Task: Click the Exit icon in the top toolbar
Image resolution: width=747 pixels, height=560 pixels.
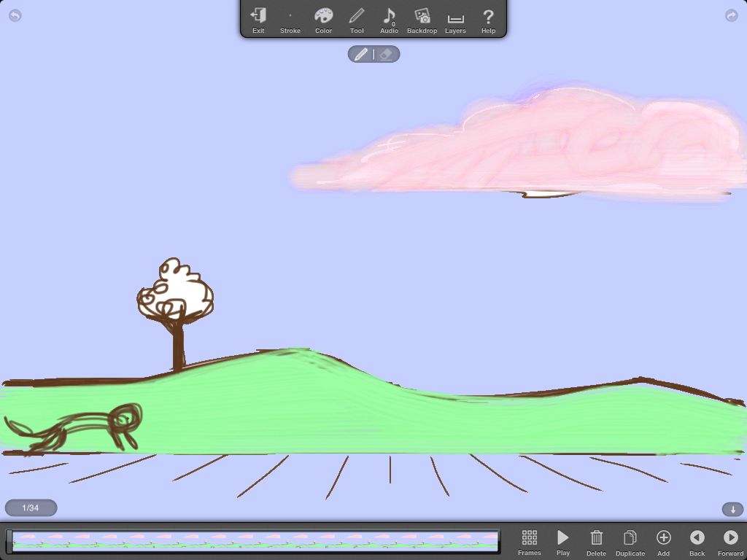Action: coord(258,20)
